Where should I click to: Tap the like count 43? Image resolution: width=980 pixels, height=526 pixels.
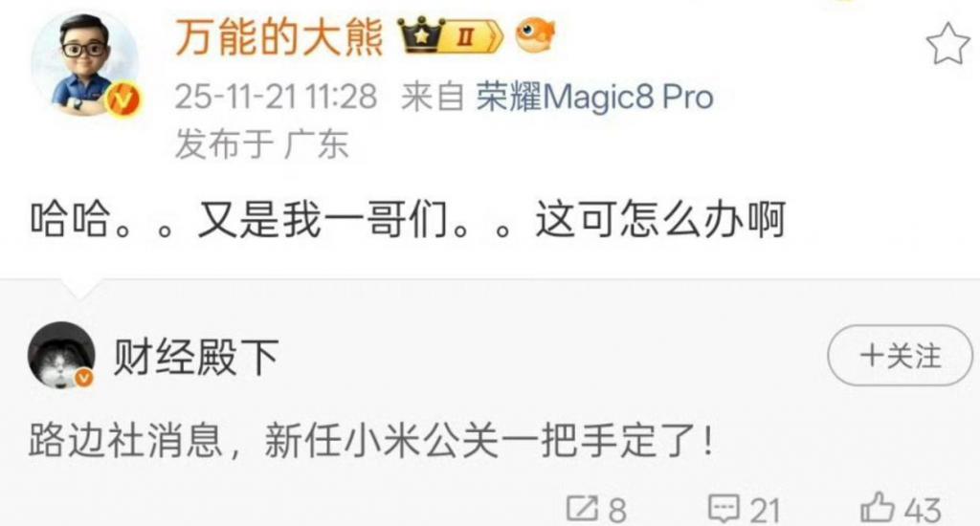coord(923,511)
